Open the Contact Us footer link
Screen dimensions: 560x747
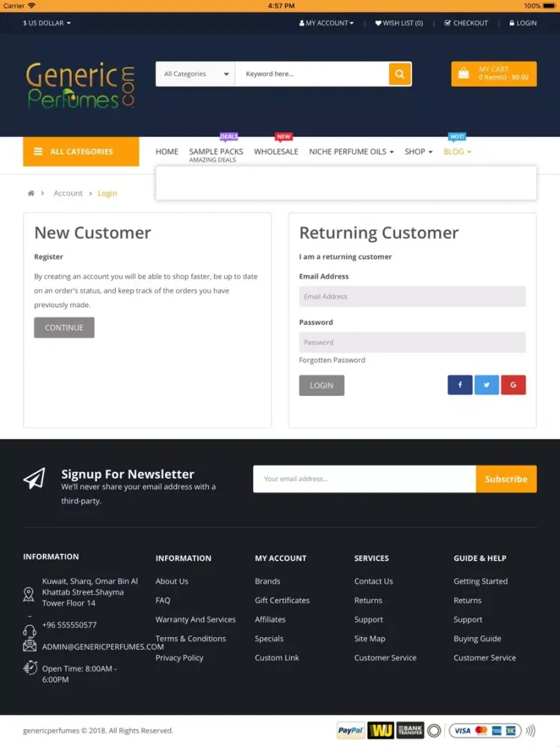[x=374, y=581]
